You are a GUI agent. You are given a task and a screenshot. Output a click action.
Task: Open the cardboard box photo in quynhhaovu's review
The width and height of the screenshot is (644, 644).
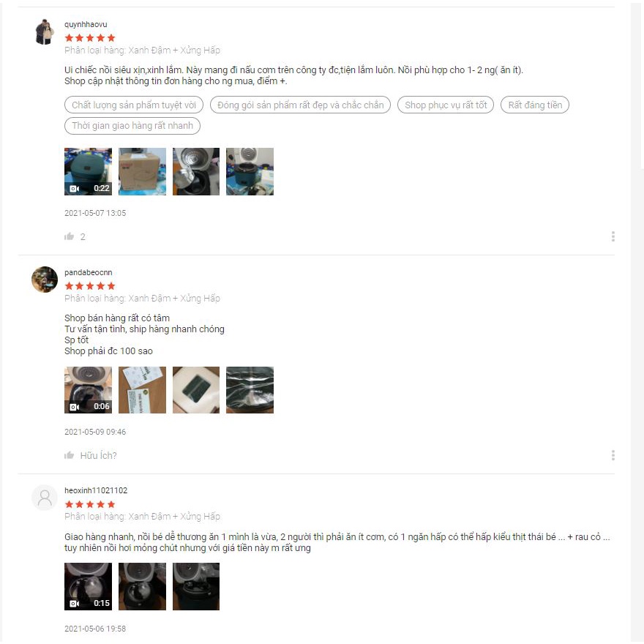point(142,171)
